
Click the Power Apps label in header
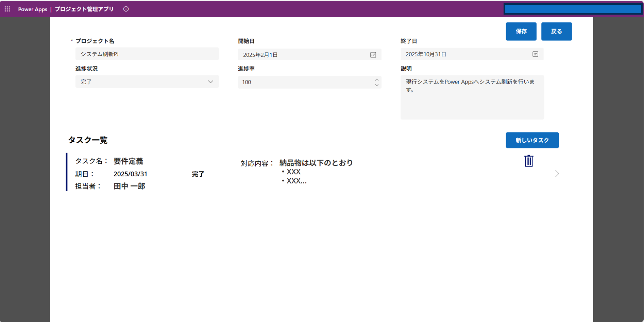(x=33, y=9)
